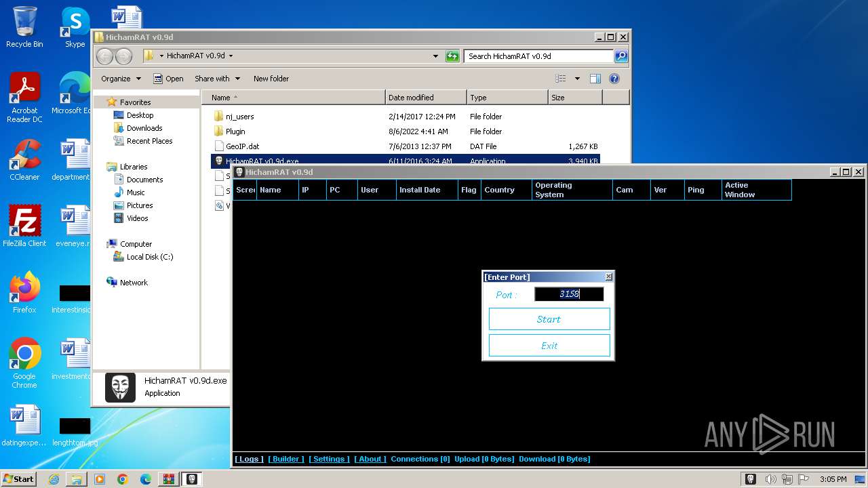Close the Enter Port dialog
This screenshot has width=868, height=488.
click(608, 277)
